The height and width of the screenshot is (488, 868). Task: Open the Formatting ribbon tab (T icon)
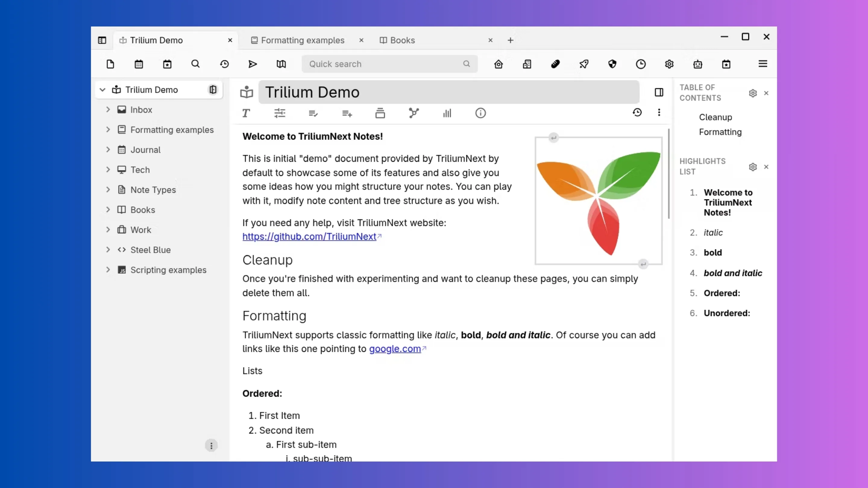246,113
